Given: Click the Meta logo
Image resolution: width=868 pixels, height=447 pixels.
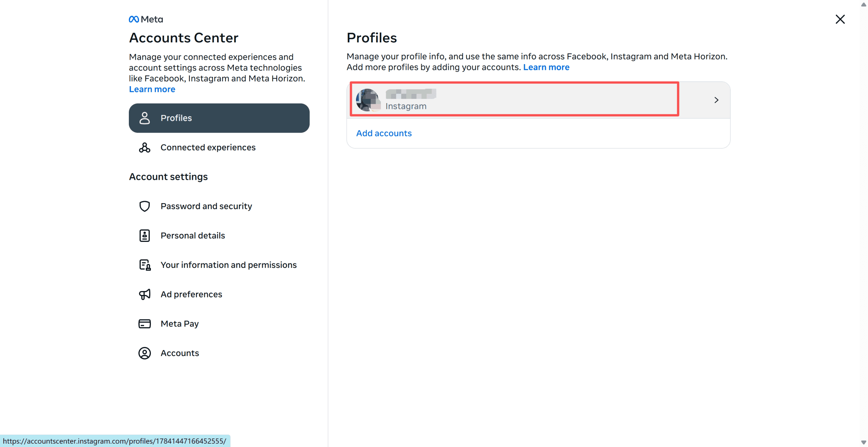Looking at the screenshot, I should [x=146, y=19].
